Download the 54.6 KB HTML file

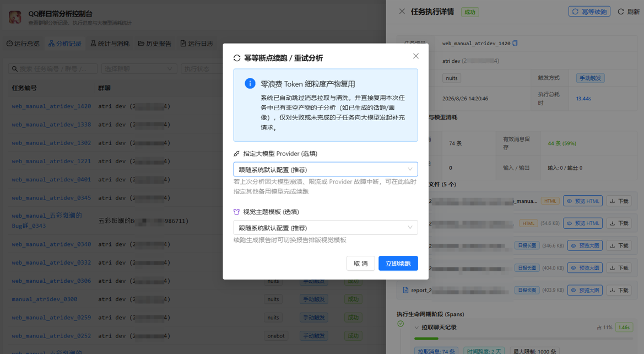619,223
